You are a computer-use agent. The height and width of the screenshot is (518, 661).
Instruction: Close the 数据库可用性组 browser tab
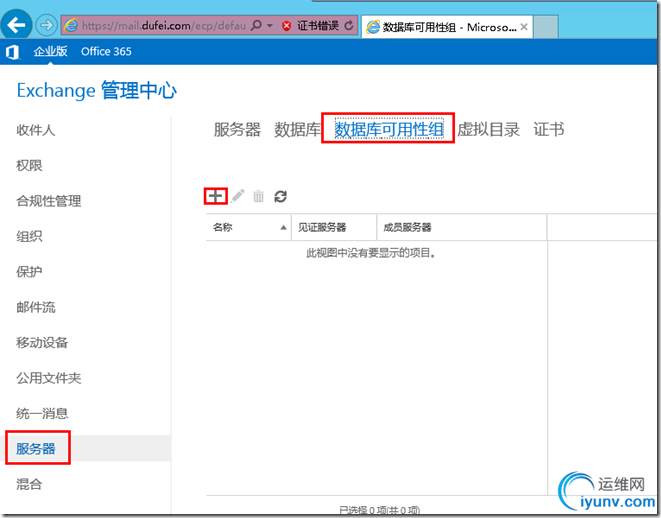[524, 27]
